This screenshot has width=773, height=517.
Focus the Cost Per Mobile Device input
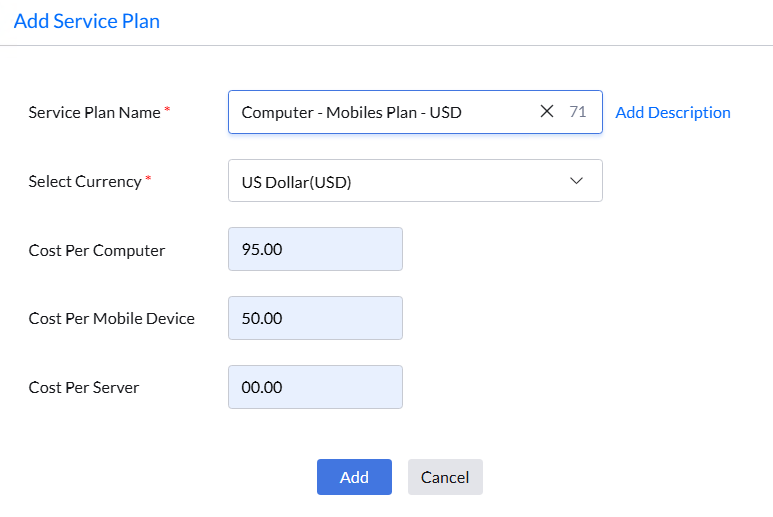pyautogui.click(x=315, y=318)
